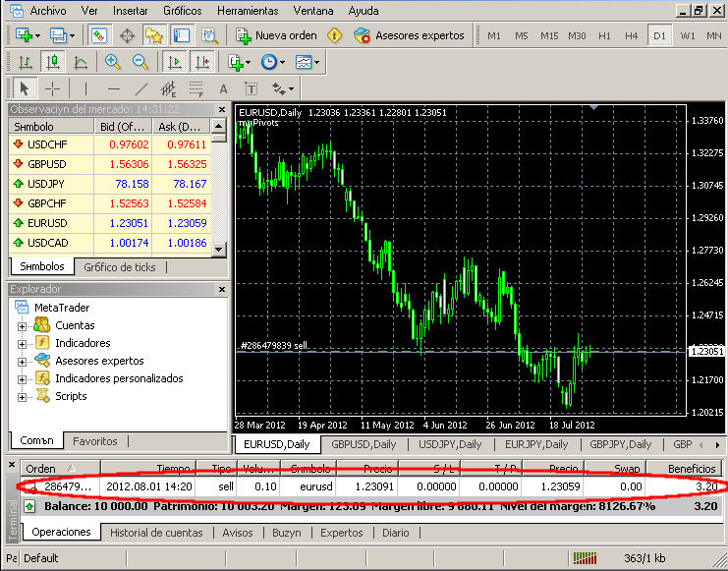Switch to Historial de cuentas tab
This screenshot has width=728, height=571.
click(x=156, y=532)
